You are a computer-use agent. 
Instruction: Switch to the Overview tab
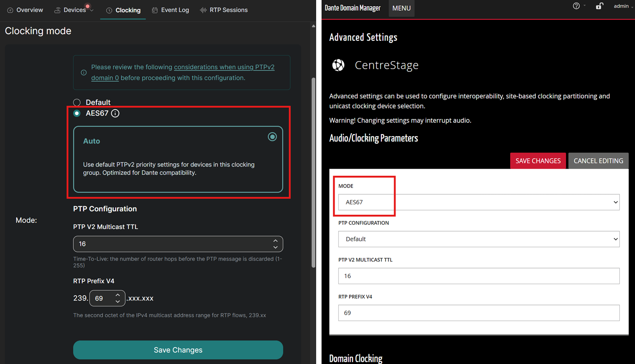25,10
